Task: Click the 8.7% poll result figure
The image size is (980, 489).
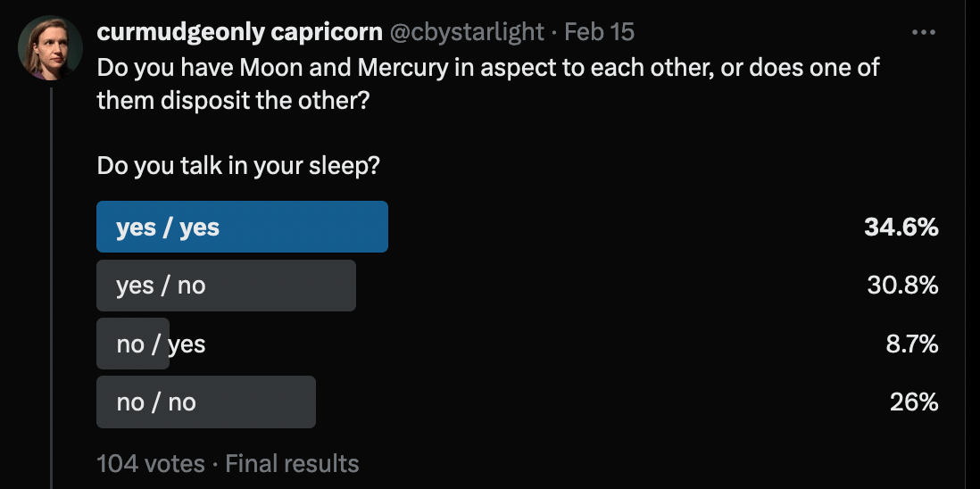Action: point(912,344)
